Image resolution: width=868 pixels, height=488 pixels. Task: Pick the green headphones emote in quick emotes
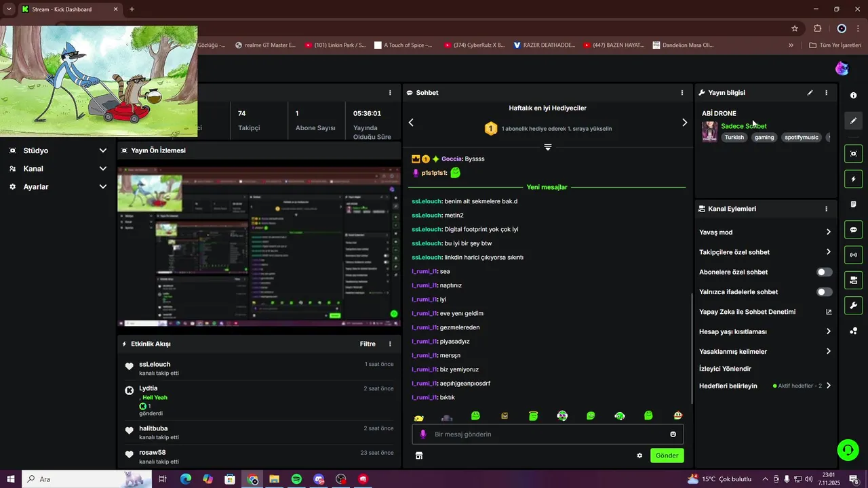(x=620, y=415)
